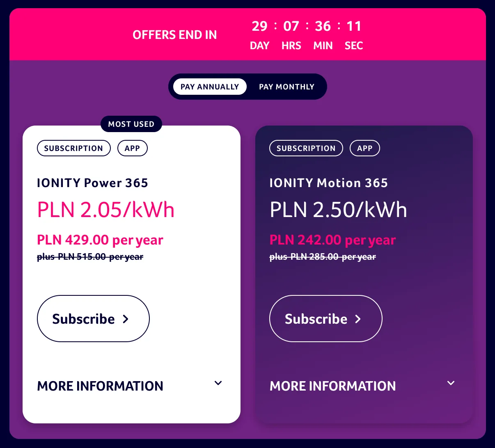Click the Offers End In countdown timer
Viewport: 495px width, 448px height.
tap(307, 34)
